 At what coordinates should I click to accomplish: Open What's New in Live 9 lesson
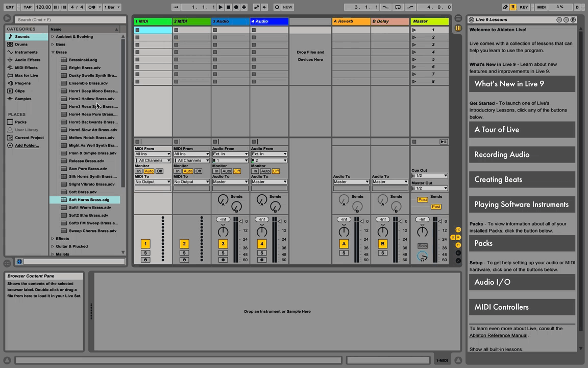pyautogui.click(x=522, y=84)
